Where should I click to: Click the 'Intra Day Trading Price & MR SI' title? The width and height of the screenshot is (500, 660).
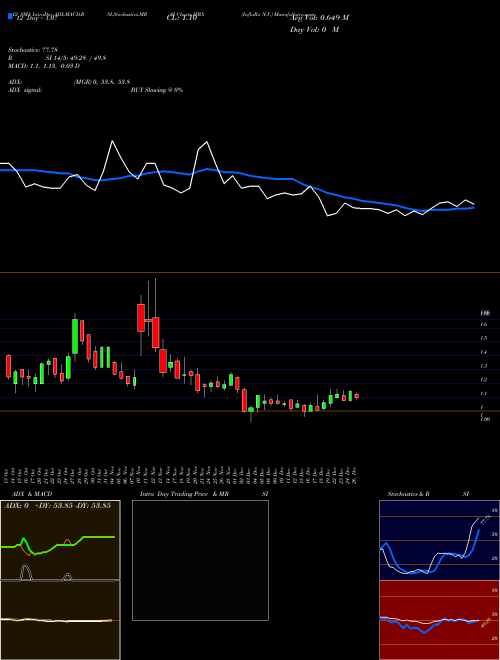pyautogui.click(x=204, y=494)
